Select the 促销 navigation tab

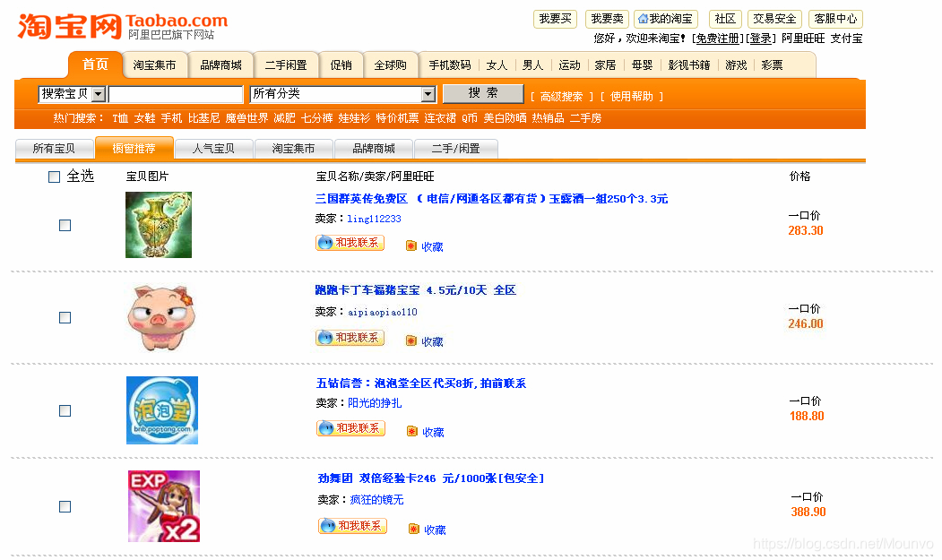(341, 65)
